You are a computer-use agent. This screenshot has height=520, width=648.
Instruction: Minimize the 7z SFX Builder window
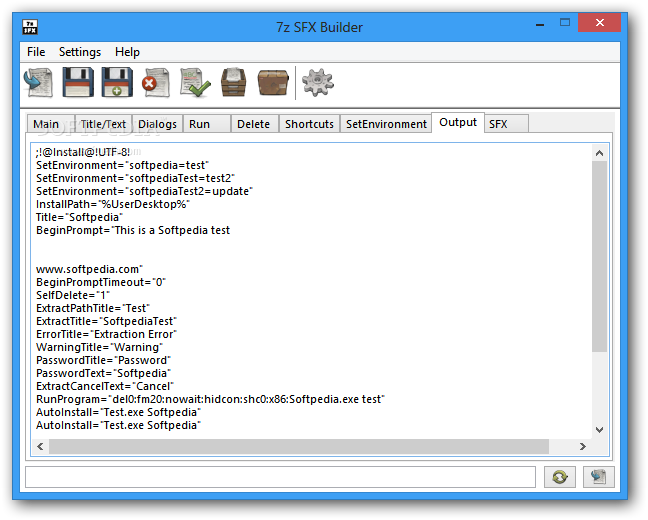click(x=540, y=24)
